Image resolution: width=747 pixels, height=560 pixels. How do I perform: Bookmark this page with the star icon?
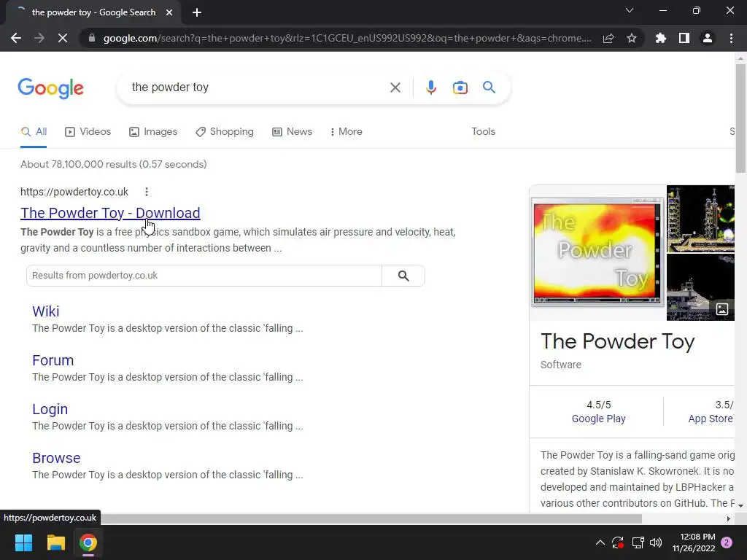point(632,38)
